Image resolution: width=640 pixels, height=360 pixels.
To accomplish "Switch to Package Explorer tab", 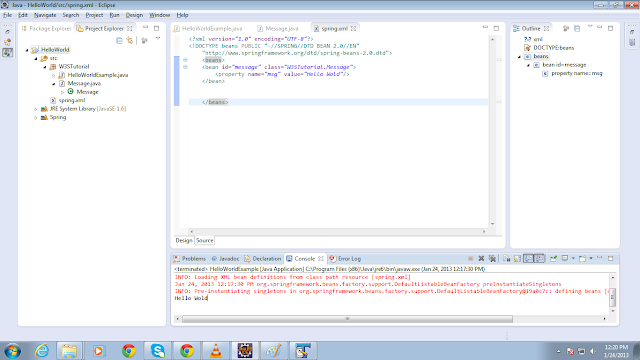I will pos(46,29).
